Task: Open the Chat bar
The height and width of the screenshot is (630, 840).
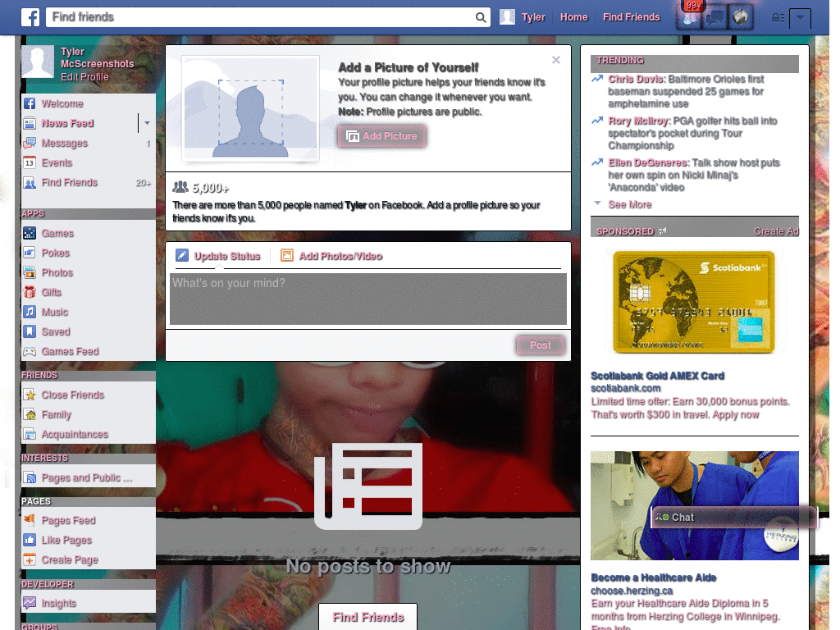Action: (734, 518)
